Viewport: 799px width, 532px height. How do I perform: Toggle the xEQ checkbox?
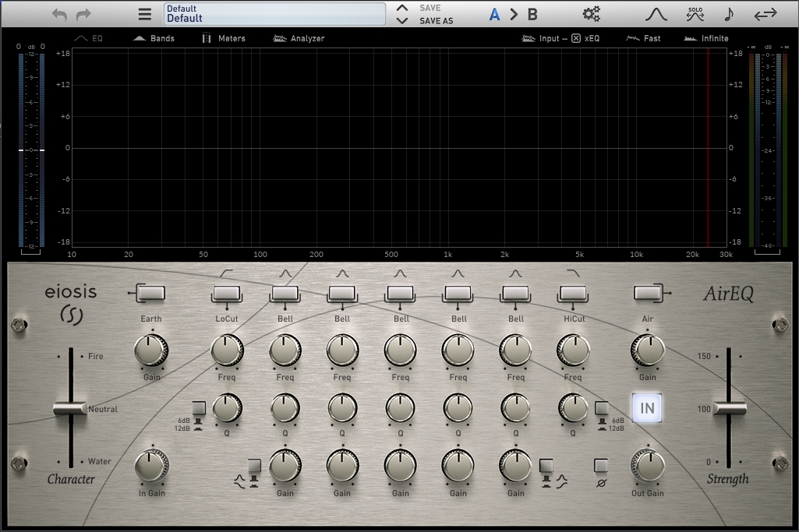[x=576, y=38]
